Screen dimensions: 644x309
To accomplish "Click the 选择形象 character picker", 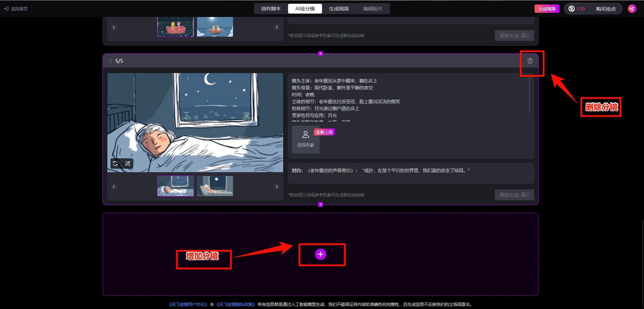I will pyautogui.click(x=305, y=139).
